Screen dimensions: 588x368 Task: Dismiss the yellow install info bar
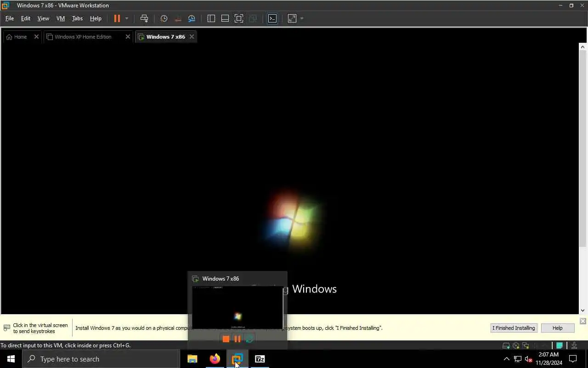(582, 321)
